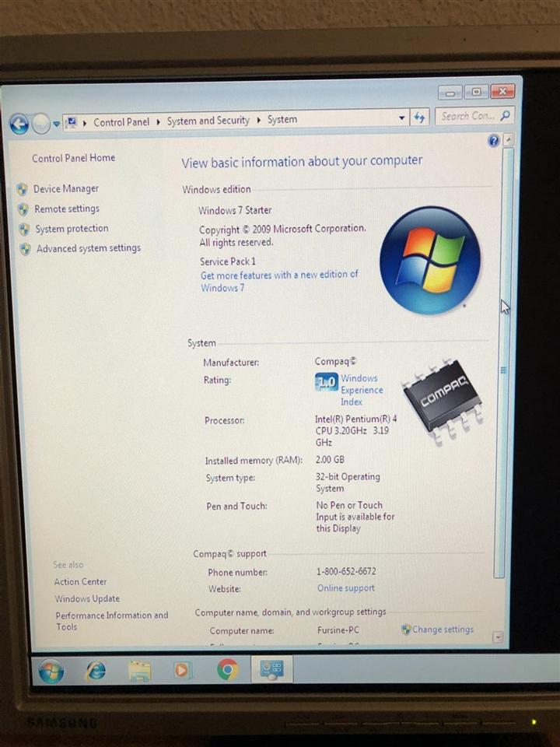Open Performance Information and Tools link
Viewport: 560px width, 747px height.
pos(112,621)
